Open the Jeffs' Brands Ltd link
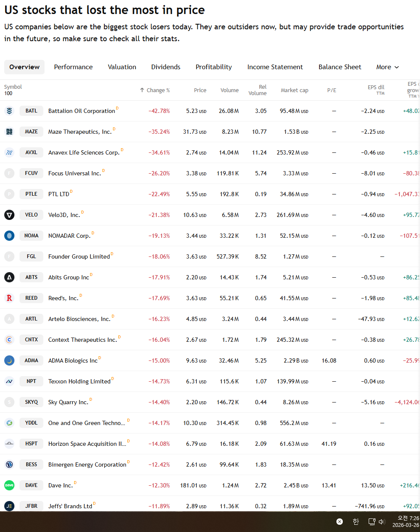Viewport: 420px width, 532px height. click(70, 506)
